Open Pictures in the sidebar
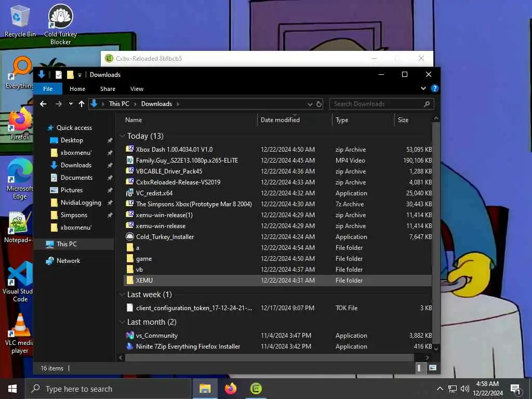Screen dimensions: 532x399 pyautogui.click(x=72, y=190)
